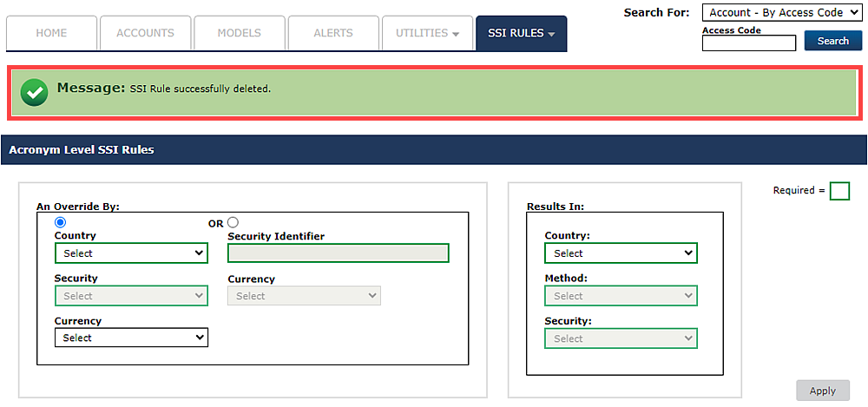The image size is (868, 407).
Task: Click the green Required legend box
Action: (839, 191)
